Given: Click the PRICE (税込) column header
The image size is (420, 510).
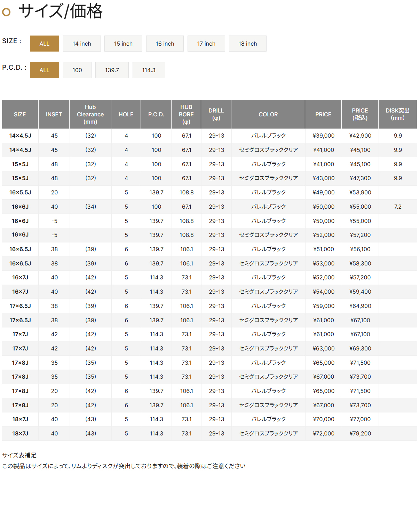Looking at the screenshot, I should 360,114.
